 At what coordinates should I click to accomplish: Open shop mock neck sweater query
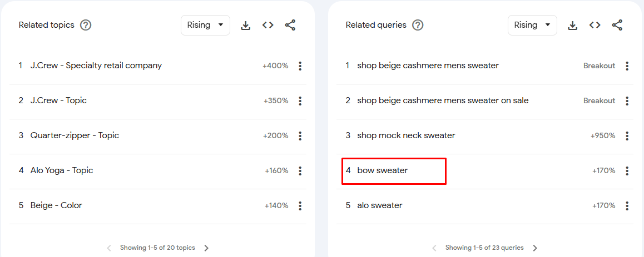point(406,135)
